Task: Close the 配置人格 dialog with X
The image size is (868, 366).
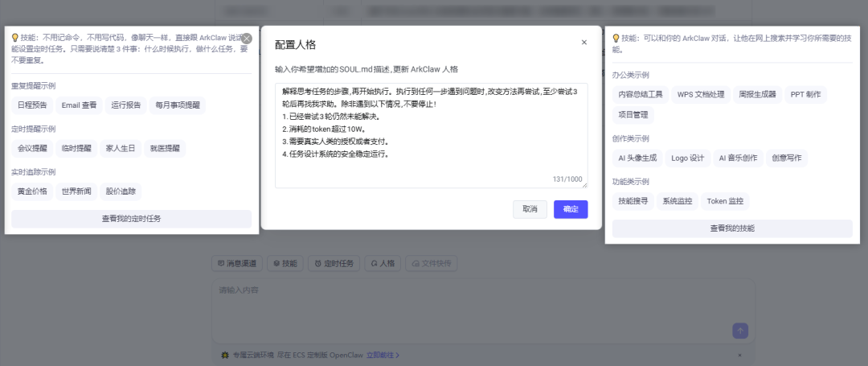Action: 584,43
